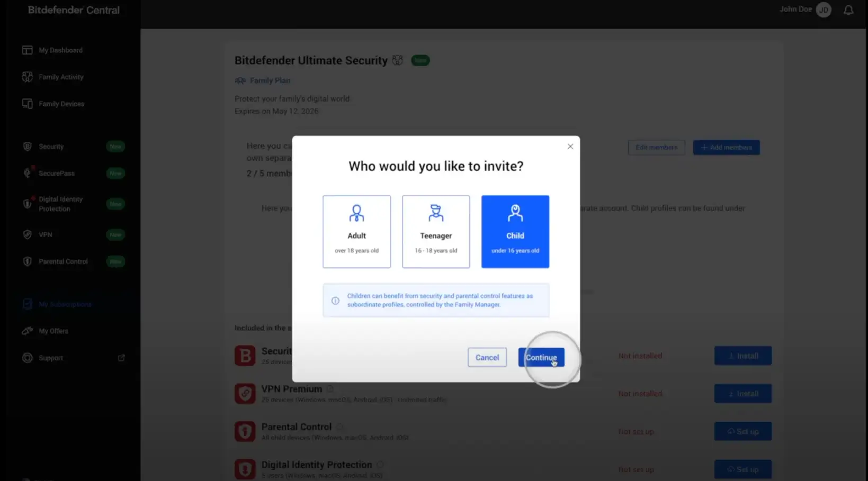The width and height of the screenshot is (868, 481).
Task: Open My Dashboard in sidebar
Action: point(60,50)
